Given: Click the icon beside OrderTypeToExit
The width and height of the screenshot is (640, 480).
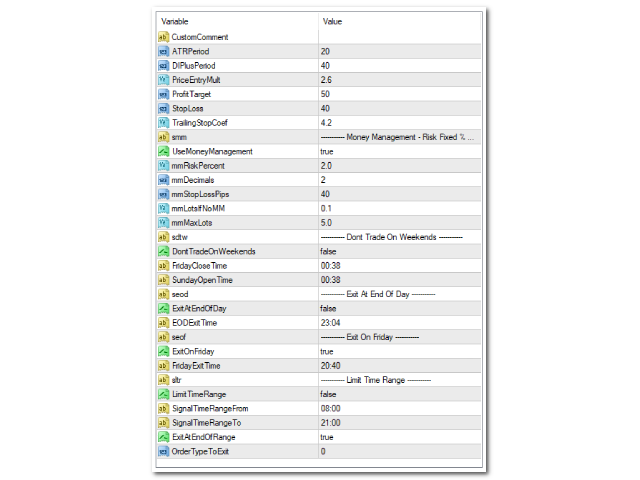Looking at the screenshot, I should click(x=163, y=451).
